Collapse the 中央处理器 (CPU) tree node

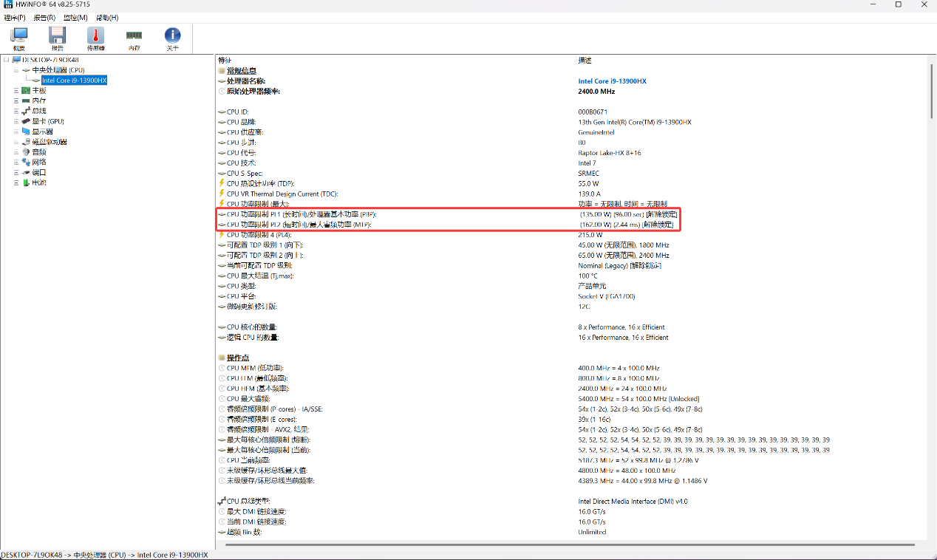16,70
